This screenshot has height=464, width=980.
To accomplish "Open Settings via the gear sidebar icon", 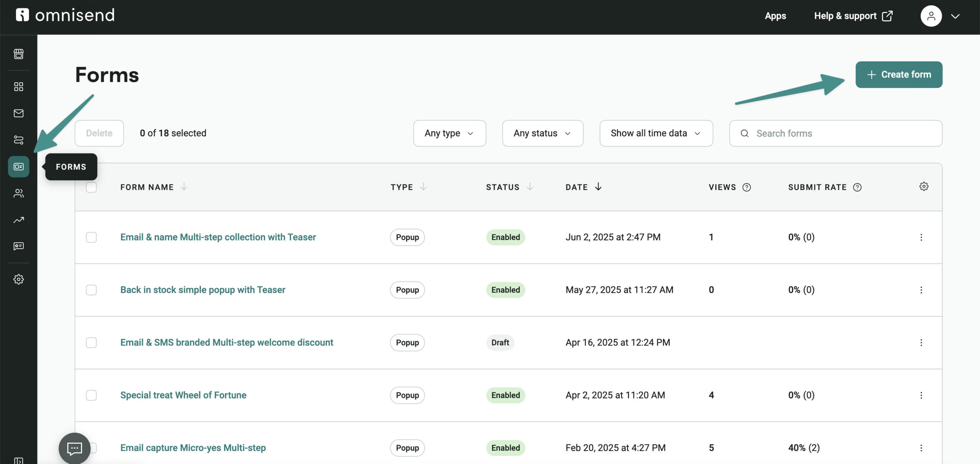I will pos(18,279).
